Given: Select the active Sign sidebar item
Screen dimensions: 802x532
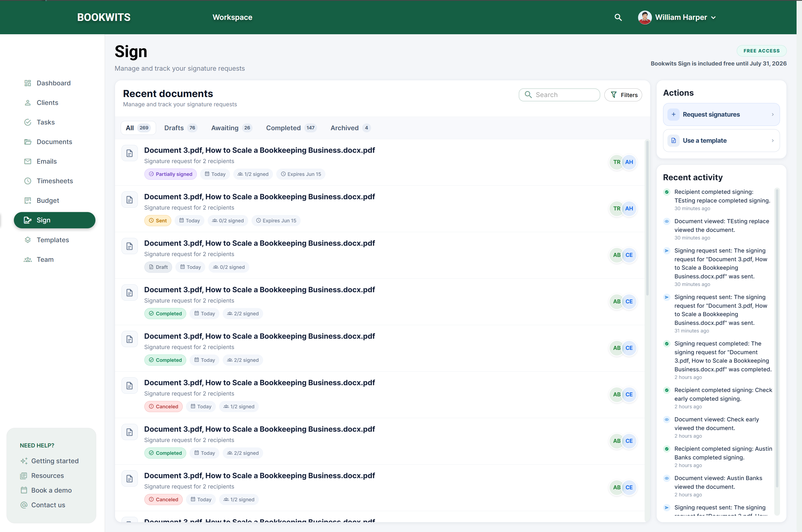Looking at the screenshot, I should pyautogui.click(x=54, y=220).
